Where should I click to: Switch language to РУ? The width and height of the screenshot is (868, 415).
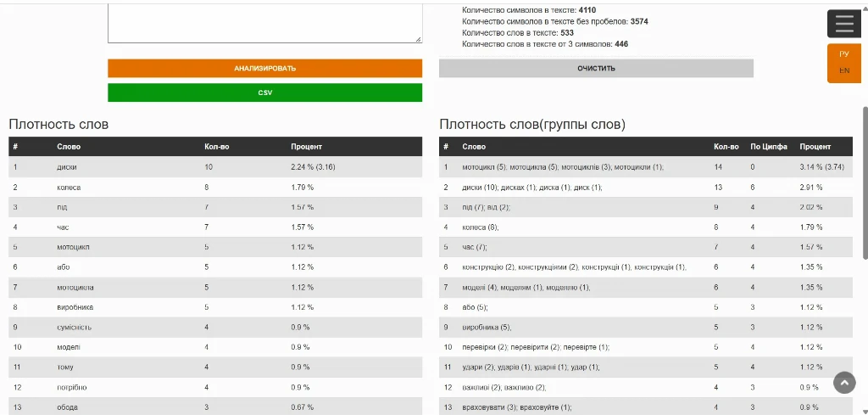[x=844, y=54]
